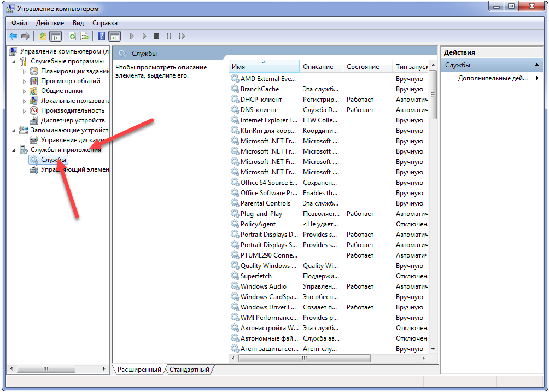
Task: Expand the Планировщик заданий tree node
Action: [24, 71]
